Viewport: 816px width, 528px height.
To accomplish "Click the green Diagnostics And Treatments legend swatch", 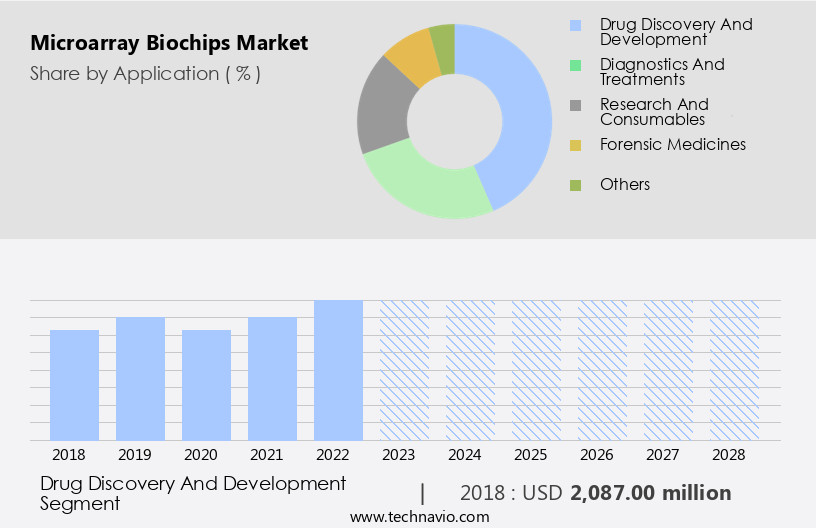I will 575,65.
